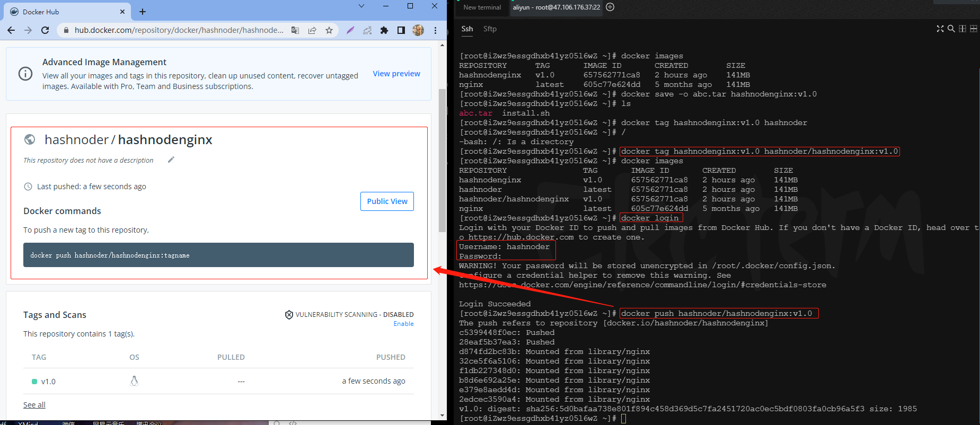980x425 pixels.
Task: Toggle the browser side panel
Action: tap(401, 30)
